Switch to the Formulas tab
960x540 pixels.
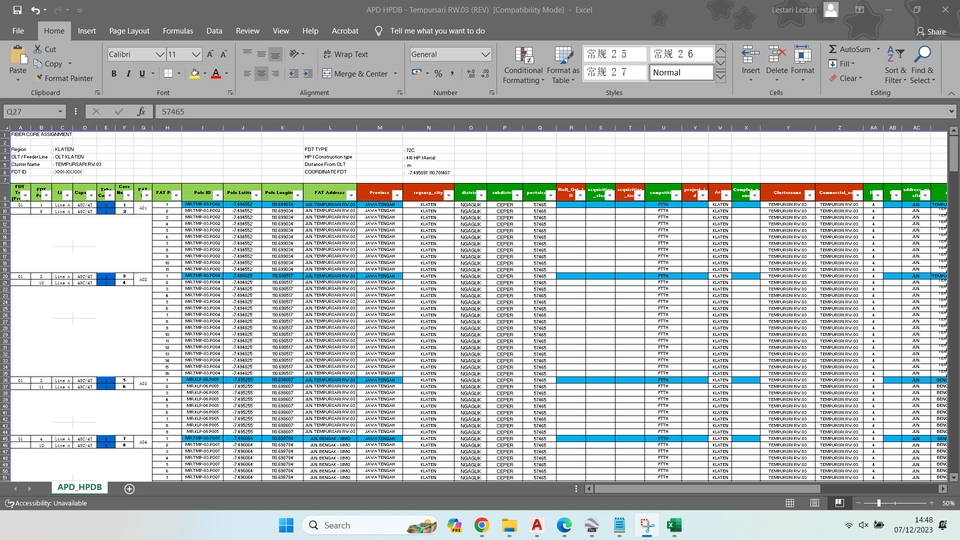[x=178, y=31]
